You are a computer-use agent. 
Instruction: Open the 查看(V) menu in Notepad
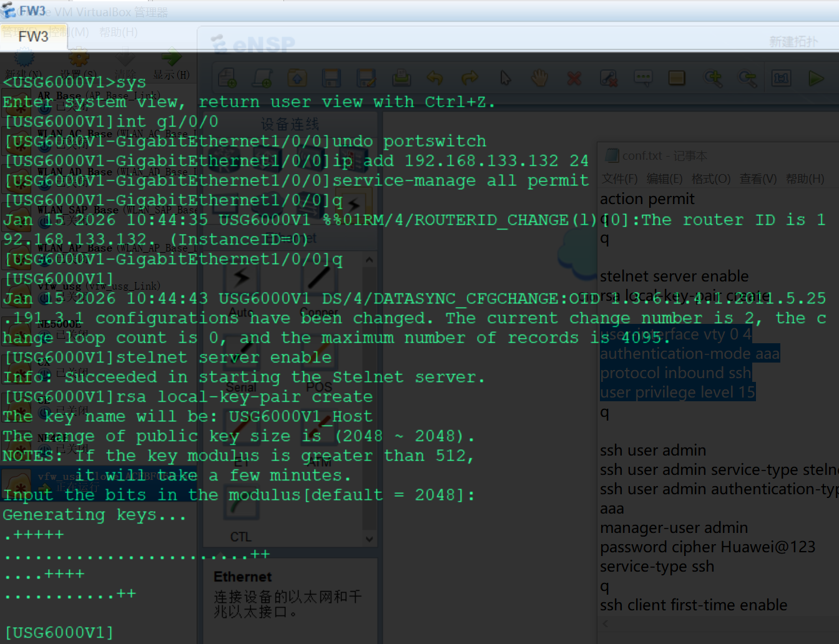[x=758, y=179]
